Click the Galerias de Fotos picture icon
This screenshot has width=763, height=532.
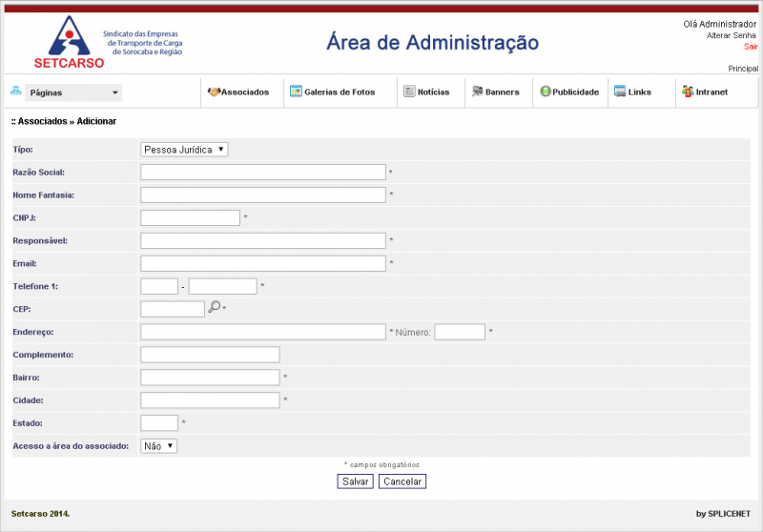pos(296,92)
